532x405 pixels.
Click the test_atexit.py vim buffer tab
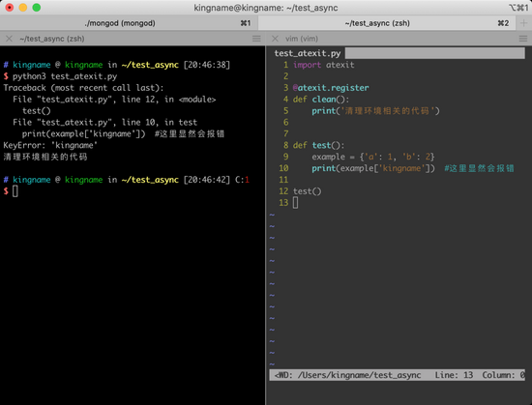click(308, 53)
